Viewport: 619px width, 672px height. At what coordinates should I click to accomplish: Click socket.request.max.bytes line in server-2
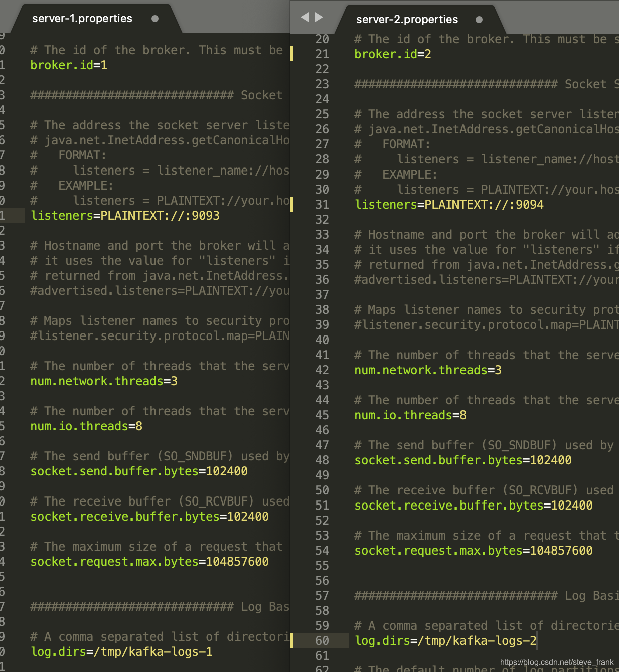pyautogui.click(x=474, y=551)
